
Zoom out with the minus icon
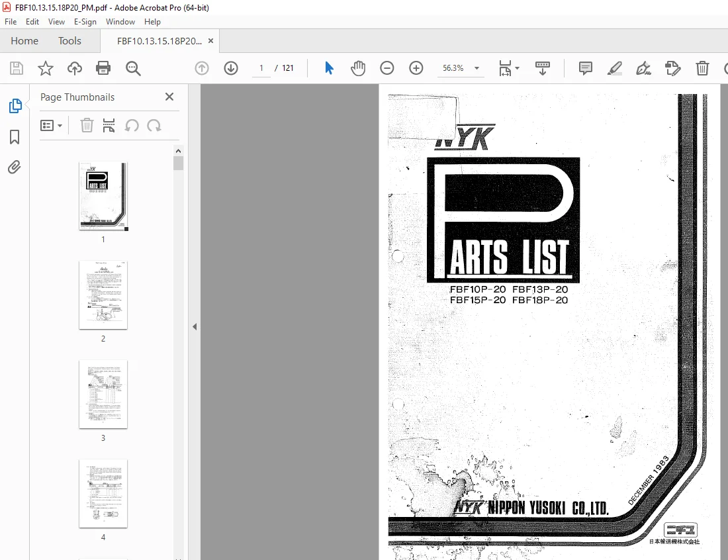[387, 68]
